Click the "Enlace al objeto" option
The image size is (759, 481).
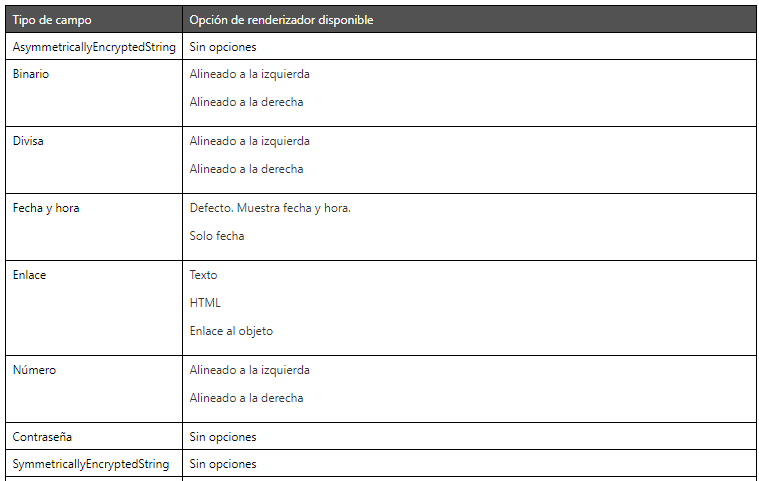click(x=231, y=331)
